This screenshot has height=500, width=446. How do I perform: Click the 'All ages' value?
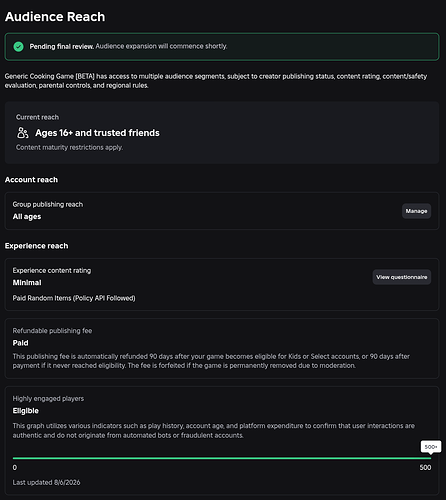(27, 217)
